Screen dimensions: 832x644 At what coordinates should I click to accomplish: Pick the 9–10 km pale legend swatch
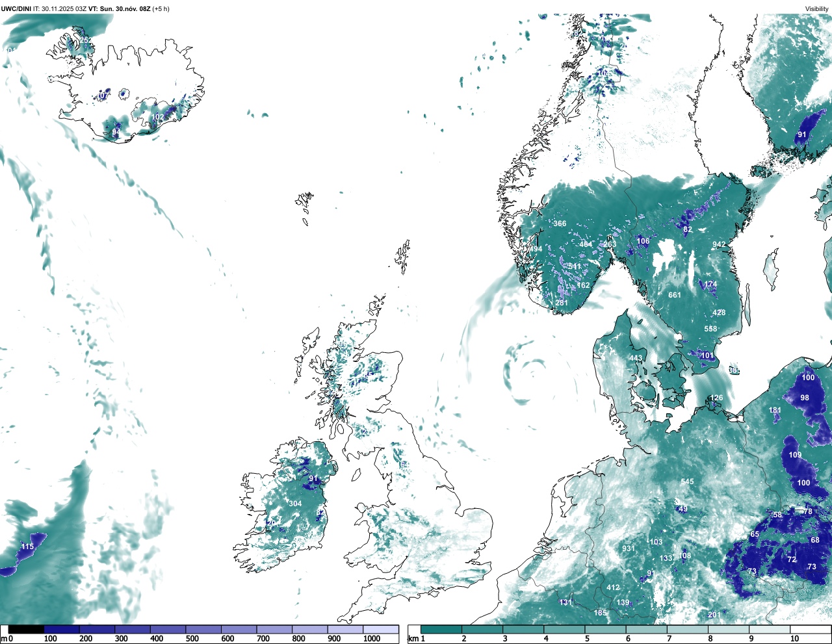[x=770, y=629]
